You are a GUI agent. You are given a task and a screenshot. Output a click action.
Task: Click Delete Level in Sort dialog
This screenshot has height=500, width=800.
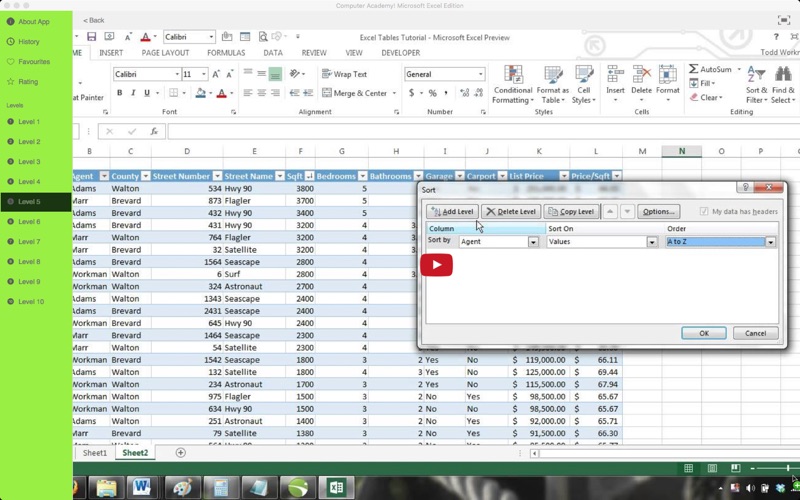click(x=511, y=211)
